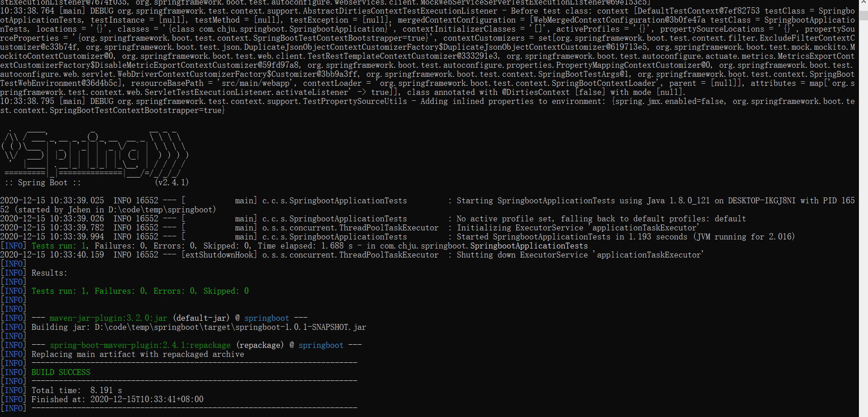Screen dimensions: 868x417
Task: Click blue "springboot" on the repackage line
Action: [x=321, y=345]
